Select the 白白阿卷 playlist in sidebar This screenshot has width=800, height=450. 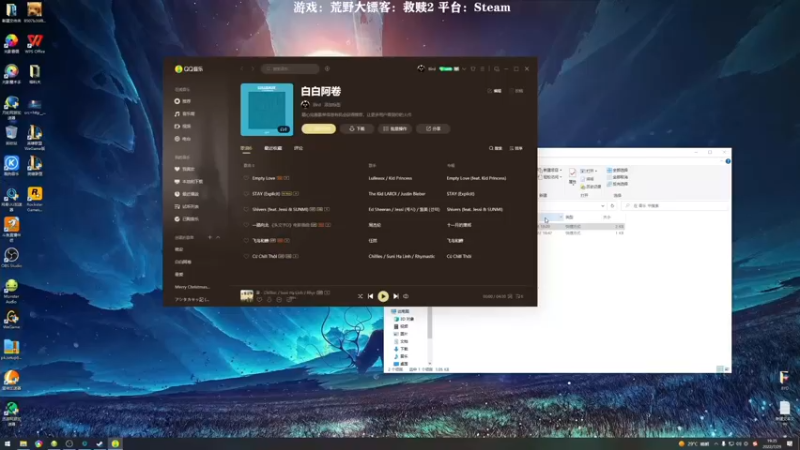pyautogui.click(x=183, y=262)
